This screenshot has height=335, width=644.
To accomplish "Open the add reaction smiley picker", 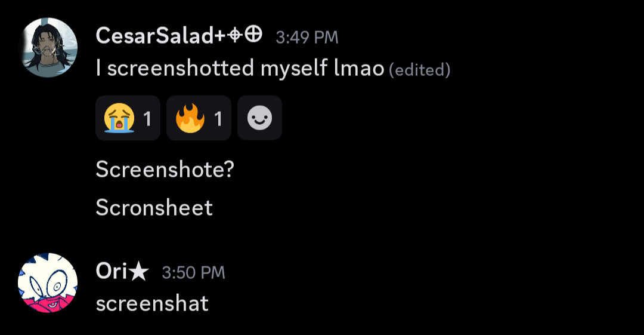I will point(259,118).
